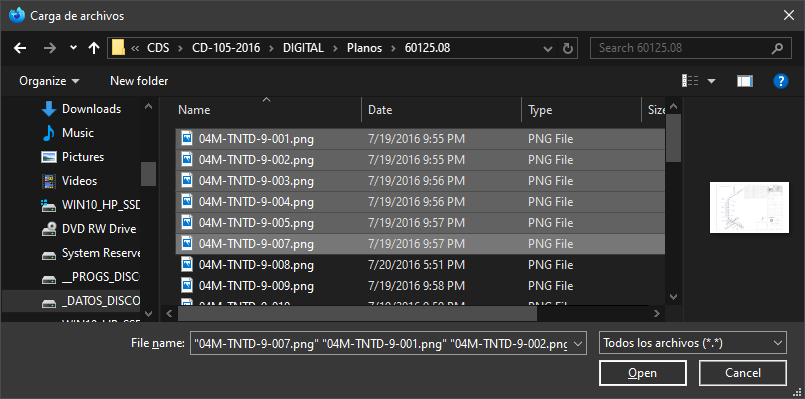Toggle the preview pane icon
Screen dimensions: 805x399
[x=744, y=81]
